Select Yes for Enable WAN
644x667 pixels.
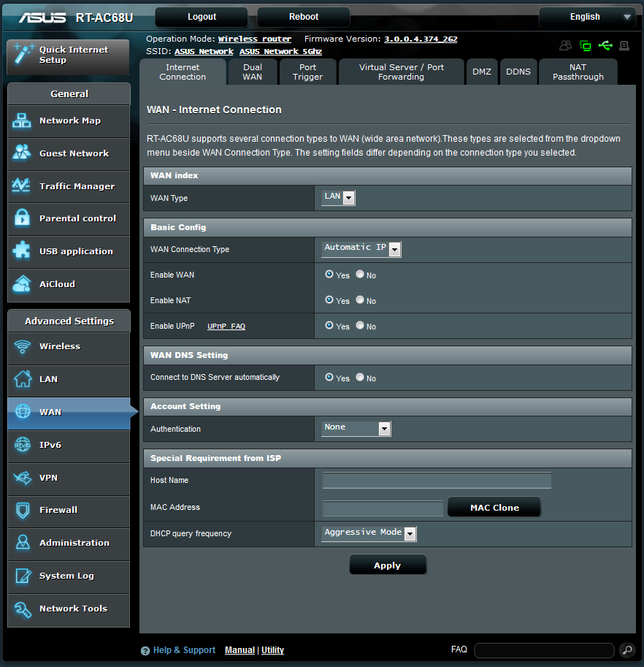click(x=329, y=275)
